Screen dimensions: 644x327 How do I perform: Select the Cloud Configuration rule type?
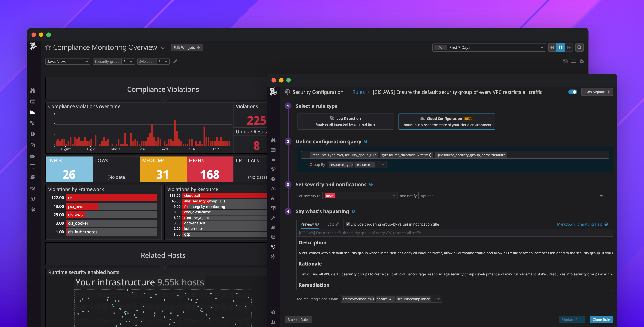(447, 121)
